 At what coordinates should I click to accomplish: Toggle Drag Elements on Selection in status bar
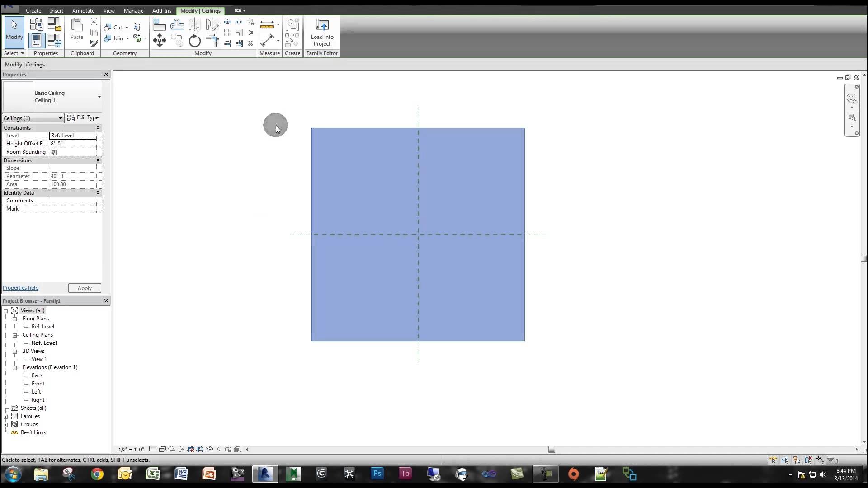(x=820, y=460)
